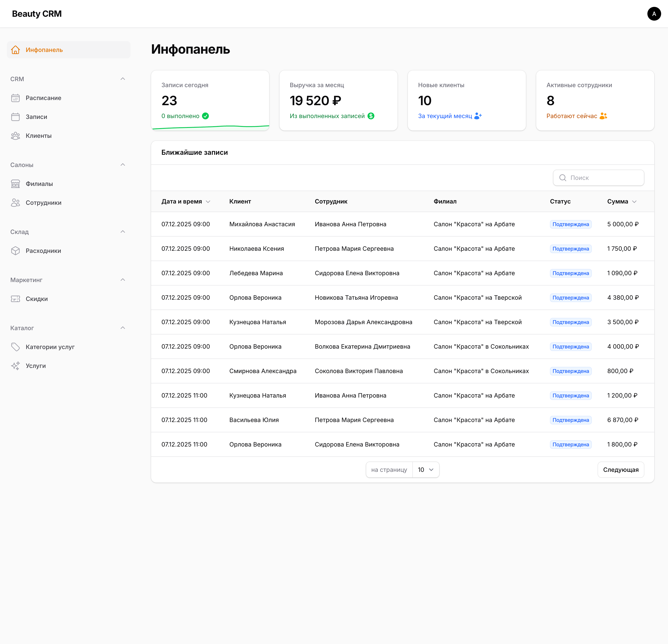The width and height of the screenshot is (668, 644).
Task: Open Услуги via the sparkles icon
Action: pyautogui.click(x=16, y=365)
